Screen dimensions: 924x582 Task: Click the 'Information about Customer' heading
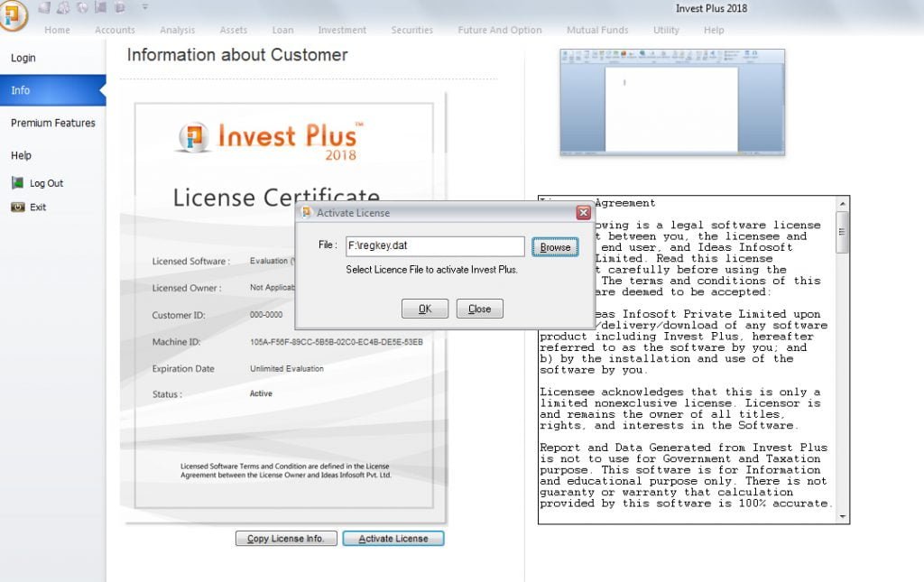pos(237,55)
